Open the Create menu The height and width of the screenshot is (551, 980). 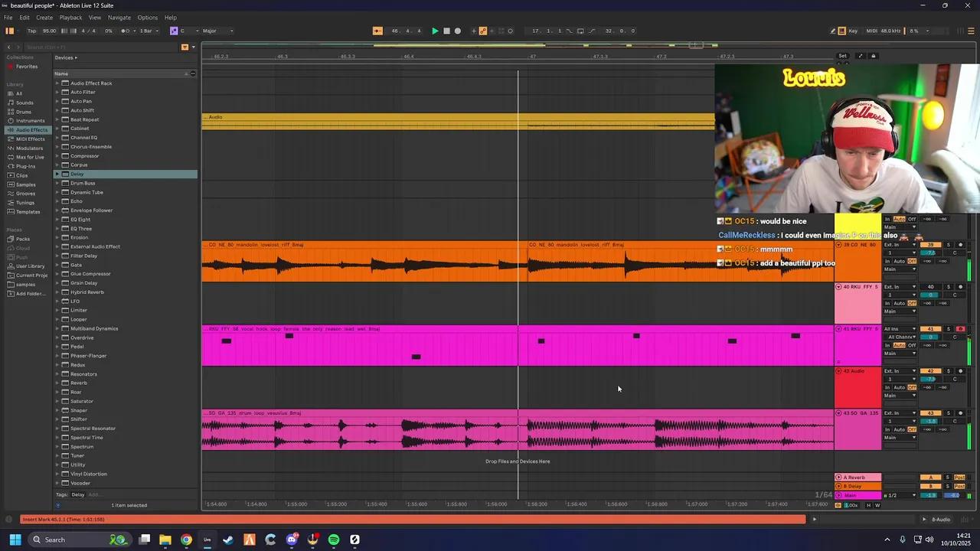pyautogui.click(x=44, y=18)
